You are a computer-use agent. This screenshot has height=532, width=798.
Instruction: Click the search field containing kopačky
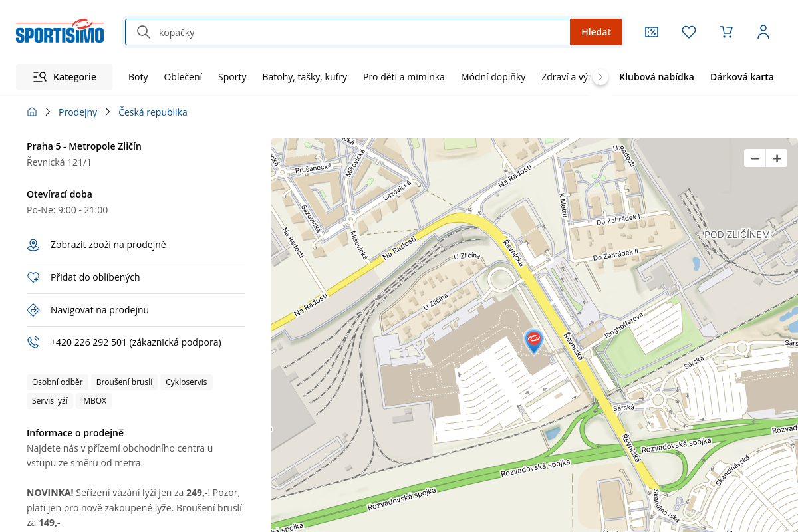pos(359,32)
